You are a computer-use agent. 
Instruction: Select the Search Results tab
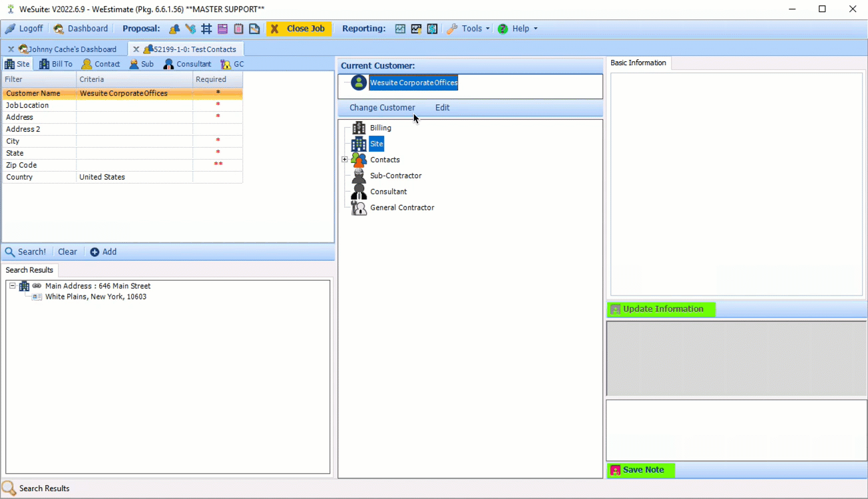[x=29, y=270]
